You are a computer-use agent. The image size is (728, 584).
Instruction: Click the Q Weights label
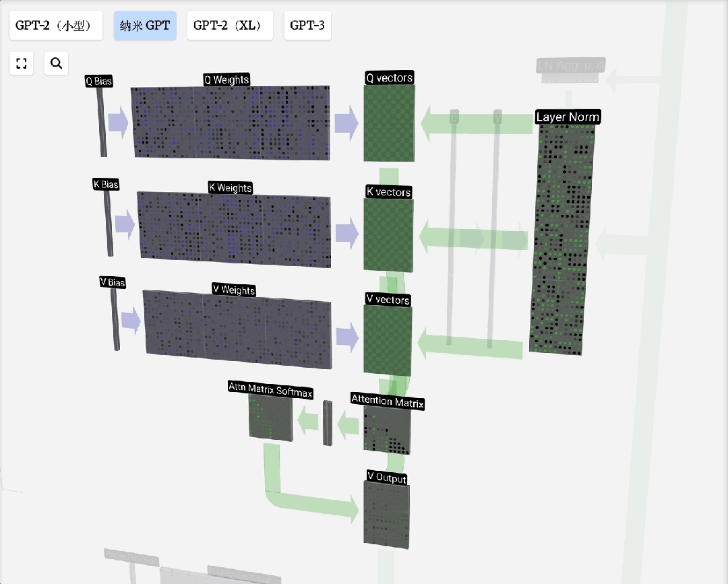pos(226,79)
